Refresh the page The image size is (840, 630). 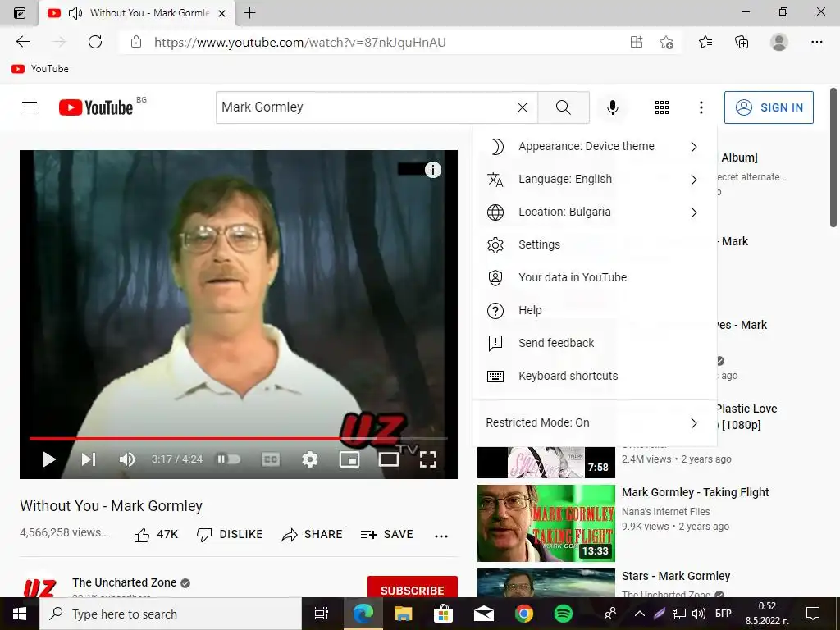point(95,42)
